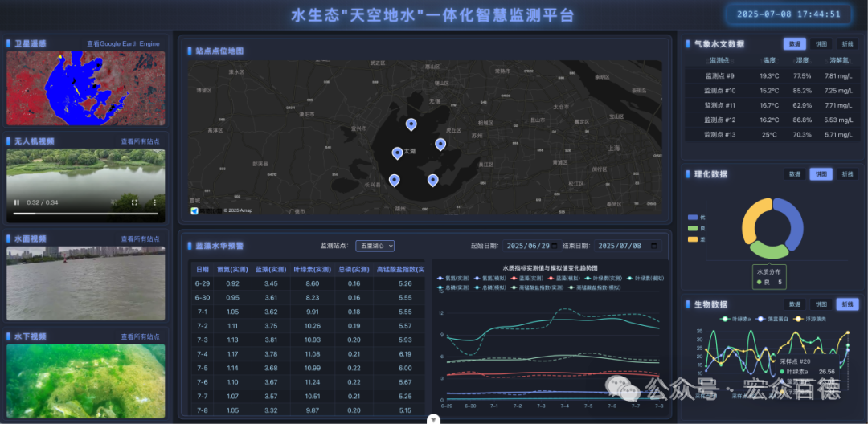Toggle the 氨氮(实测) legend series
Image resolution: width=868 pixels, height=424 pixels.
point(453,279)
